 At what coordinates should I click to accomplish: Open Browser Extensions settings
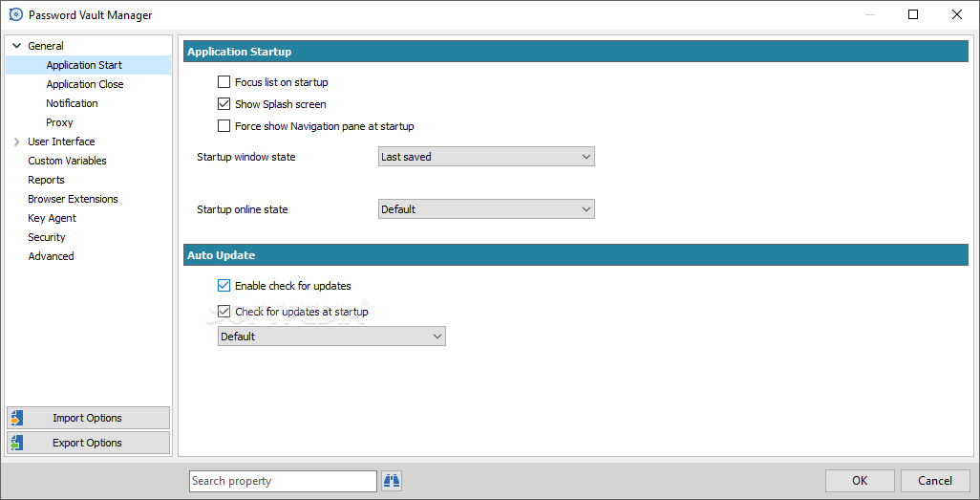coord(74,198)
